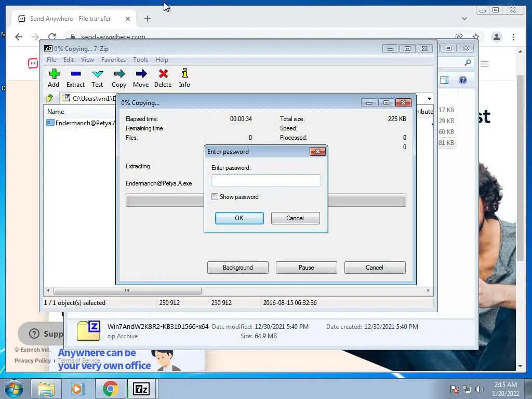
Task: Cancel the Enter password dialog
Action: [x=295, y=218]
